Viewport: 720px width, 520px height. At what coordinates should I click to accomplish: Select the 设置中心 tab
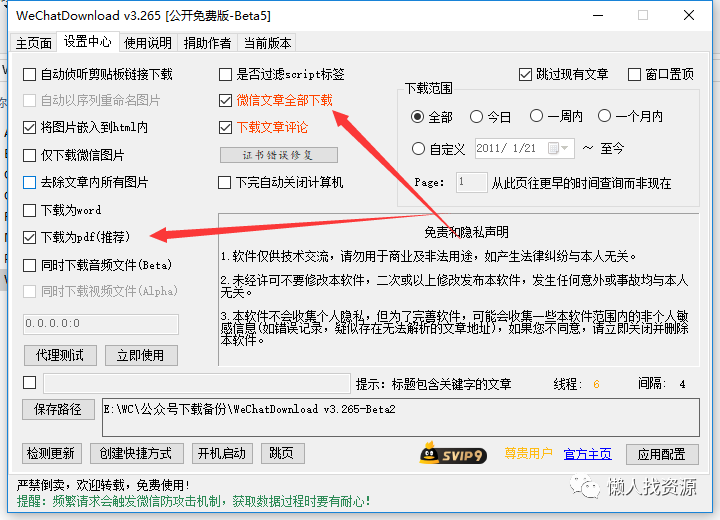click(x=87, y=42)
